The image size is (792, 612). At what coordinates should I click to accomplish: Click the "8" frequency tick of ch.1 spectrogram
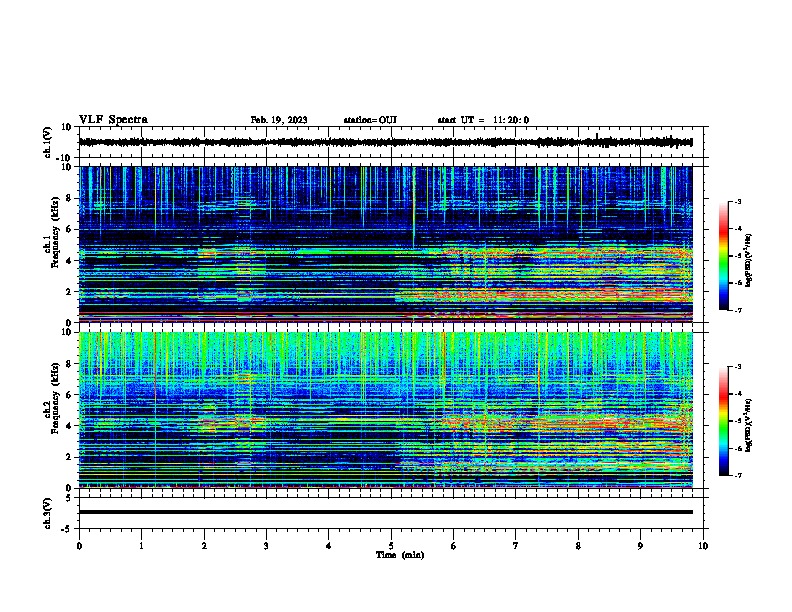click(69, 198)
